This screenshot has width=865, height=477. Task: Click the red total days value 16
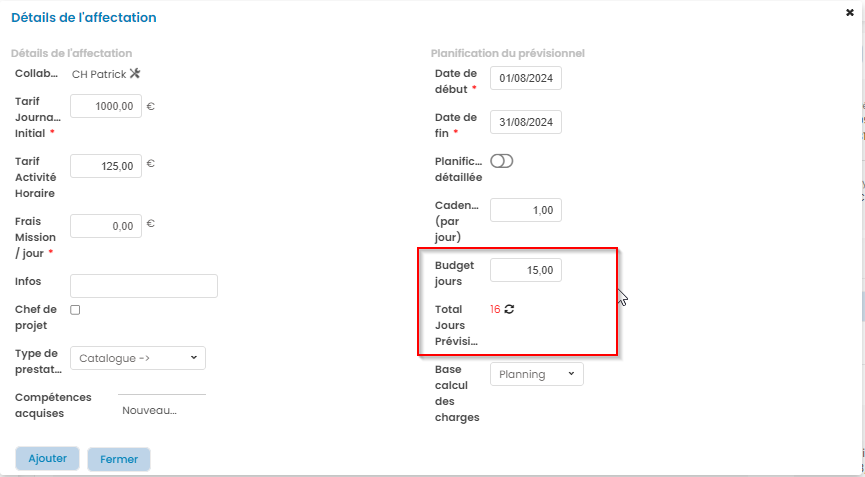point(495,310)
